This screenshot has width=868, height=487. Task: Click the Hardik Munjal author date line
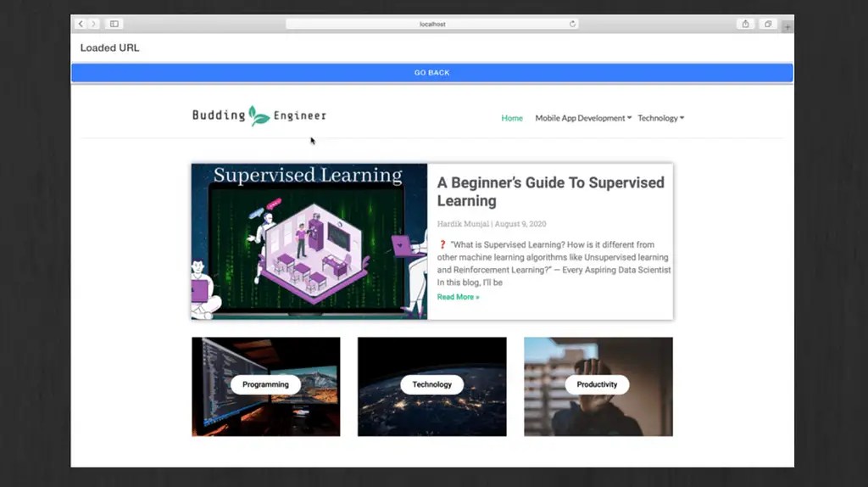pos(492,224)
